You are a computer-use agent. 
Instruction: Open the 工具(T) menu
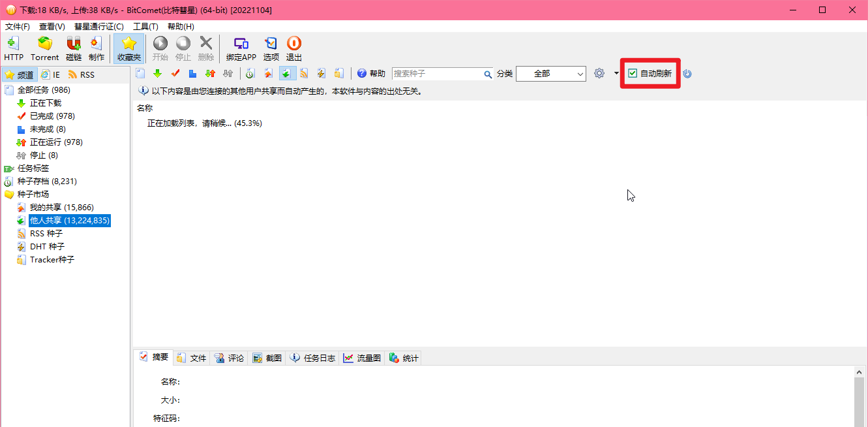pos(145,27)
